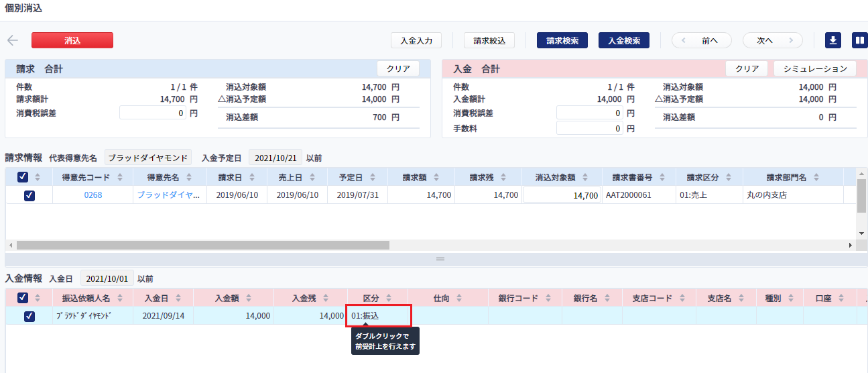Viewport: 868px width, 373px height.
Task: Sort by 種別 column arrows
Action: coord(790,298)
